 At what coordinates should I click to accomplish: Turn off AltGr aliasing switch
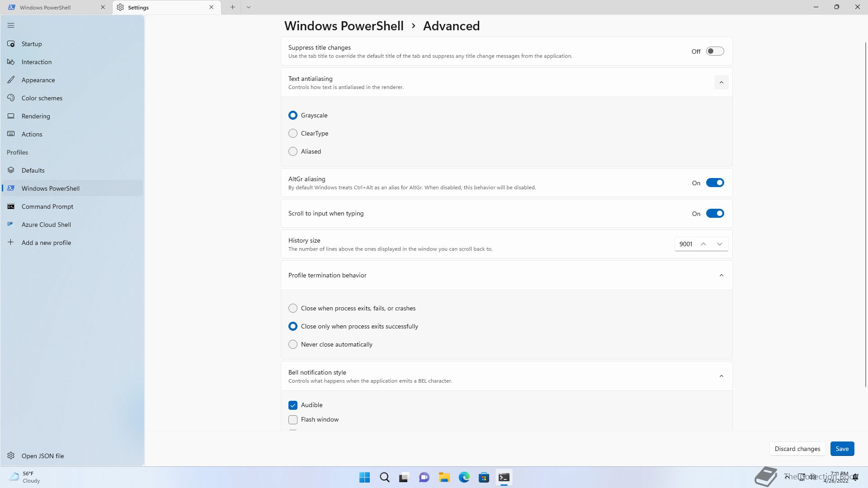(x=715, y=183)
